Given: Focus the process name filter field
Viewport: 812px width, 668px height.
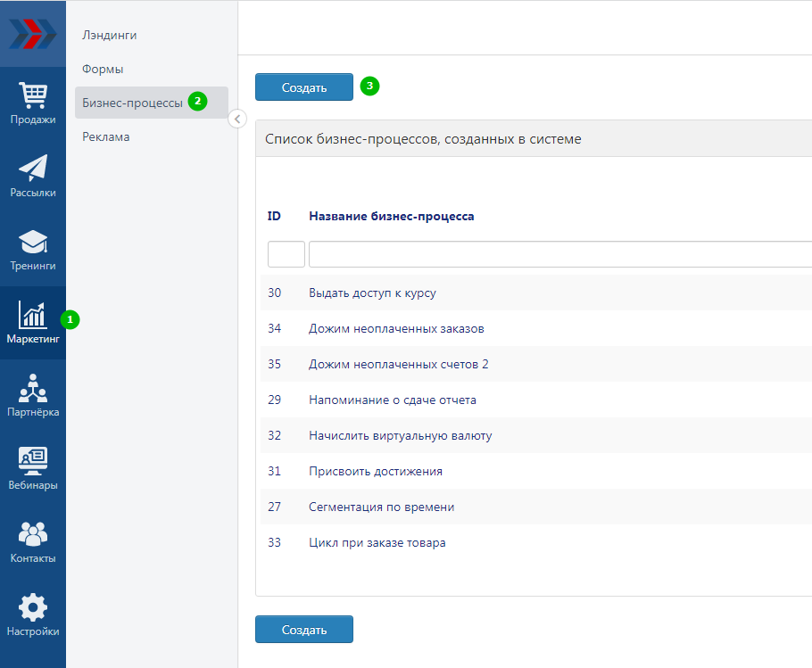Looking at the screenshot, I should pos(559,254).
